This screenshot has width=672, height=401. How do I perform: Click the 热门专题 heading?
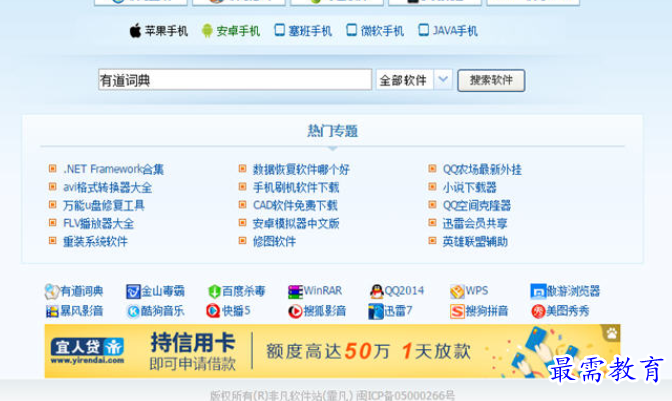[333, 131]
